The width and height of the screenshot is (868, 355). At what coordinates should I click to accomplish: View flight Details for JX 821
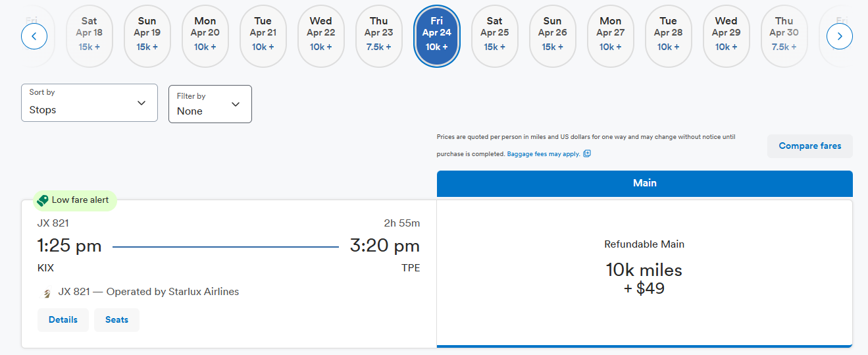(x=63, y=320)
